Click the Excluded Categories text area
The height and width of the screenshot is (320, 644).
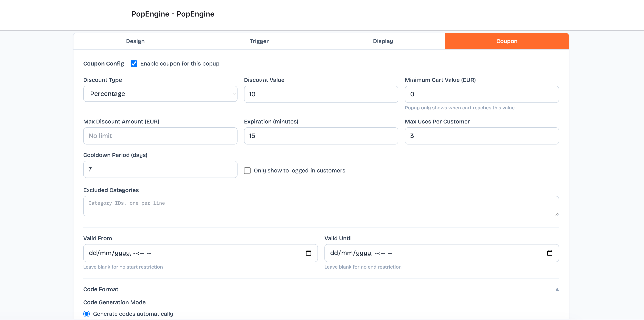[321, 206]
